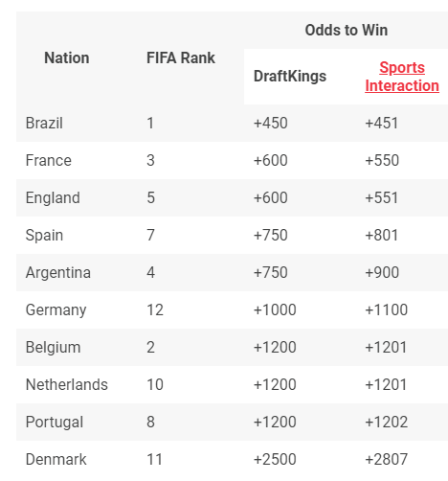This screenshot has width=448, height=481.
Task: Select the England nation cell
Action: [x=53, y=198]
